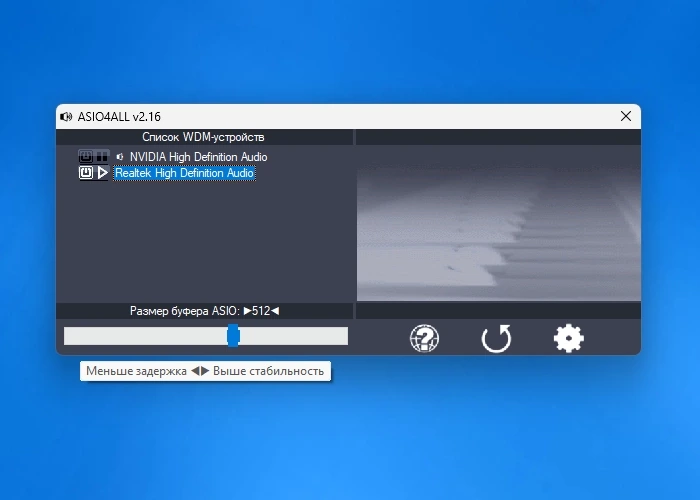The height and width of the screenshot is (500, 700).
Task: Toggle power button for Realtek High Definition Audio
Action: click(86, 172)
